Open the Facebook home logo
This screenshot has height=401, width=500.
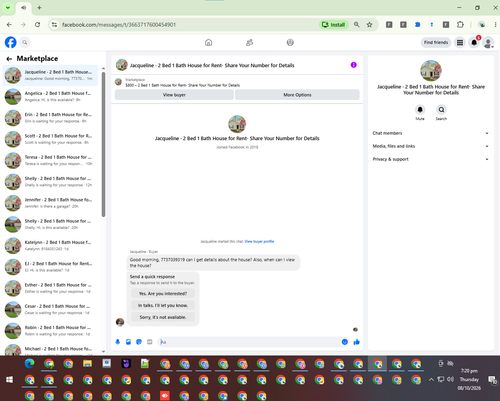coord(10,42)
